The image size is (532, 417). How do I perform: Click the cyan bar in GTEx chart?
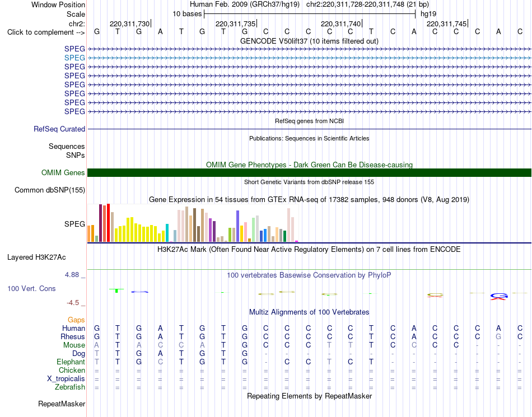coord(167,233)
